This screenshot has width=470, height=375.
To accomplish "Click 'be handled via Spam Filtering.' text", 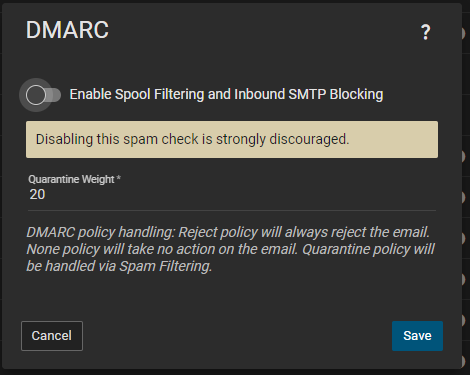I will 119,266.
